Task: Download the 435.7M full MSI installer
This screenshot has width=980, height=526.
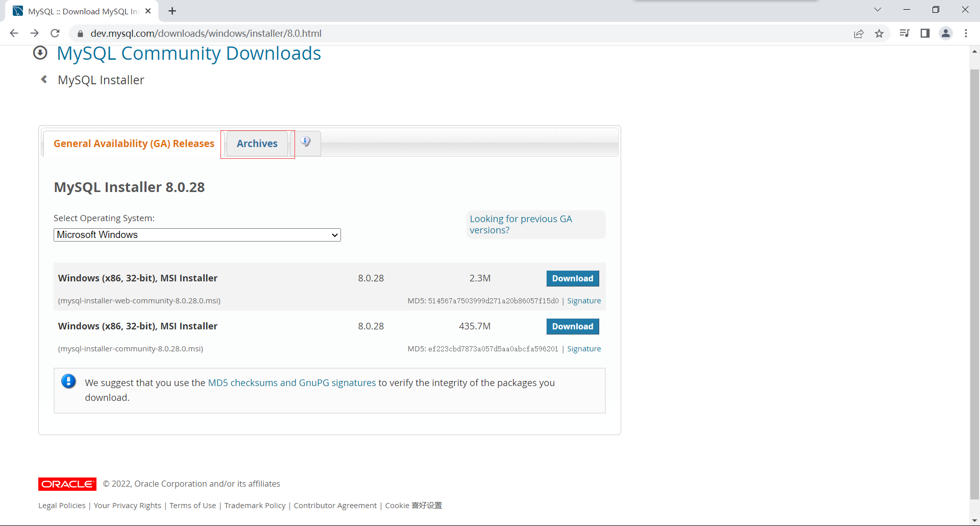Action: tap(572, 326)
